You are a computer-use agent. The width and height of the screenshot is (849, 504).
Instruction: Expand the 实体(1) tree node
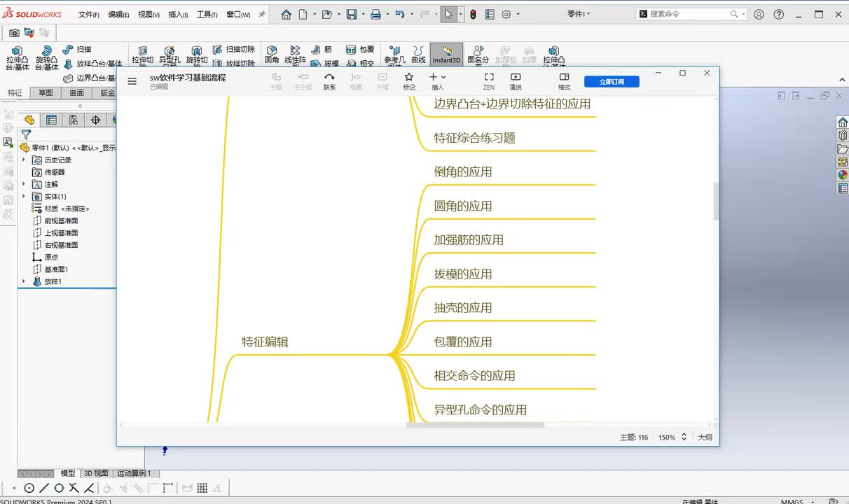(24, 196)
